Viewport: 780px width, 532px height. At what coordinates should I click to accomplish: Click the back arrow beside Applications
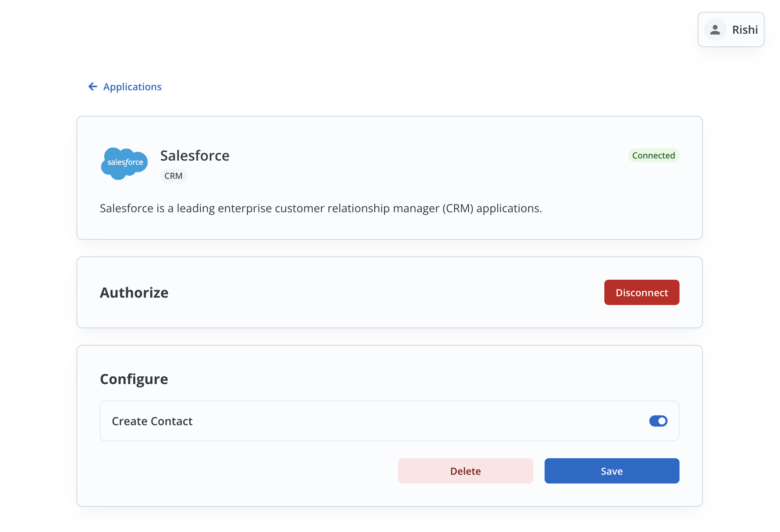click(x=92, y=86)
